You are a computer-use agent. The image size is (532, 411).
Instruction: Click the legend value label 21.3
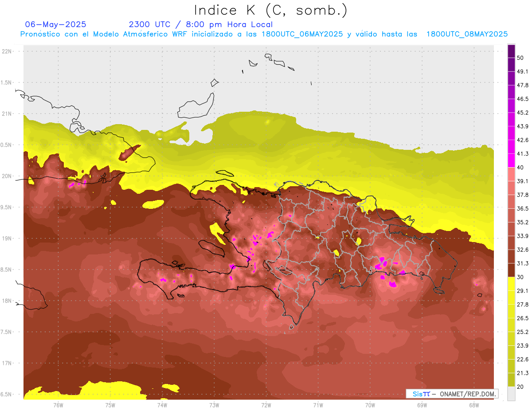click(x=523, y=373)
